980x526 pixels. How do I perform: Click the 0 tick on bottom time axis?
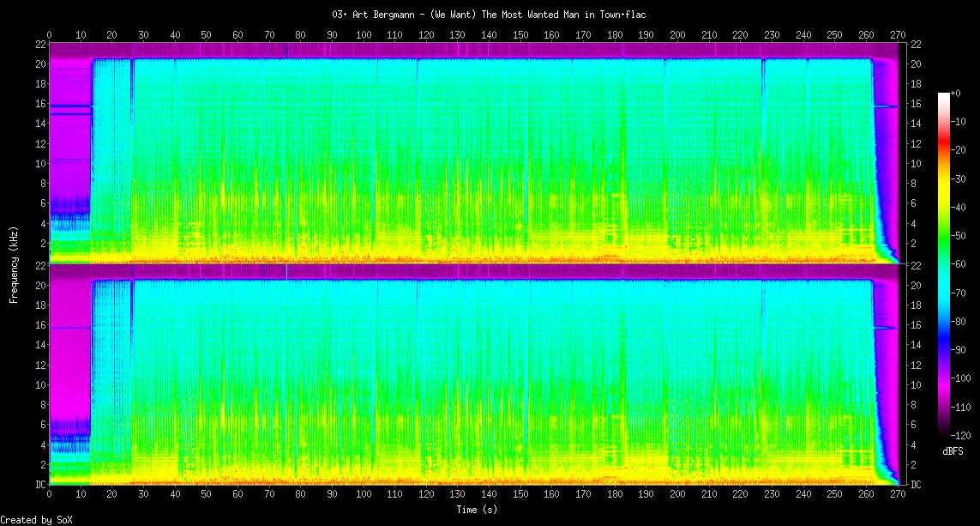[x=50, y=495]
